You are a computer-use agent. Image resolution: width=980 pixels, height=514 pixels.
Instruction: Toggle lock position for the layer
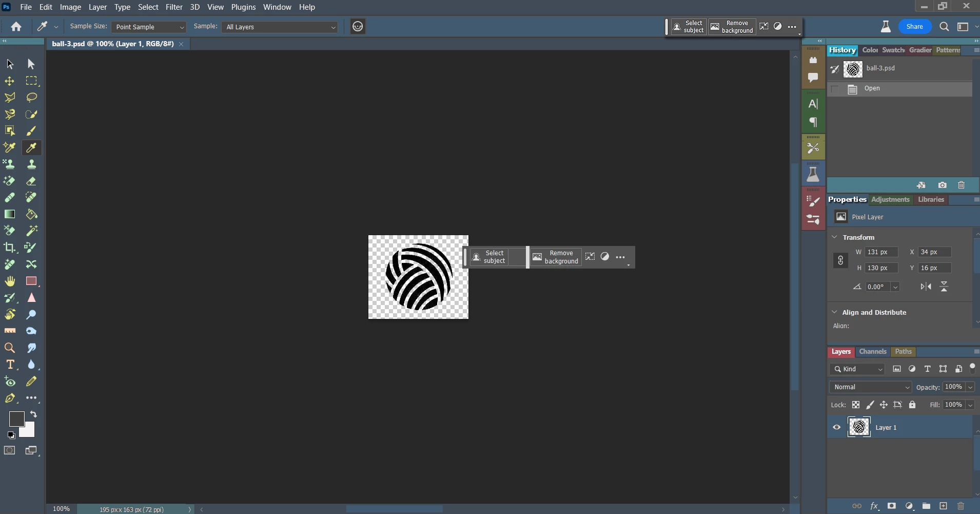[884, 405]
